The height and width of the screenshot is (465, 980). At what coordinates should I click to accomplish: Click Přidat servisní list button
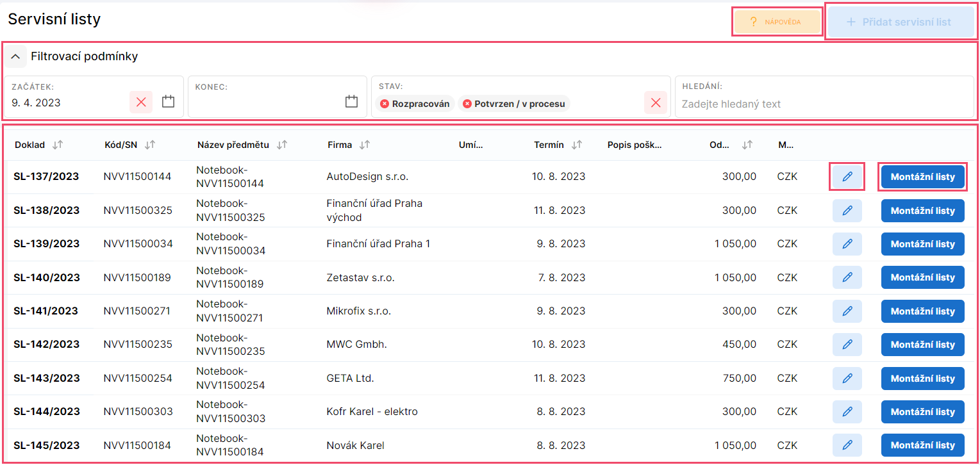901,22
